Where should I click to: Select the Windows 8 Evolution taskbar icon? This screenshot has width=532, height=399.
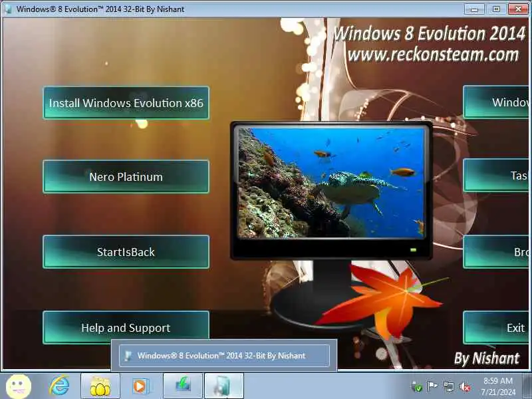pos(224,386)
